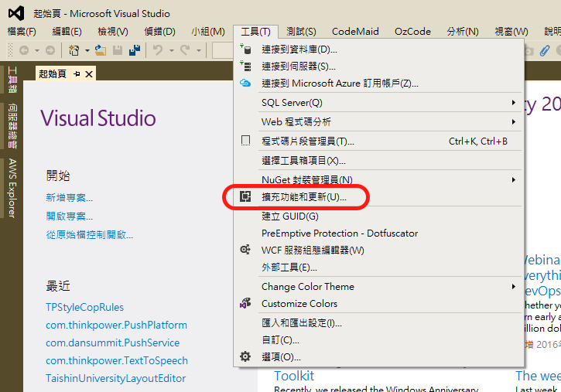
Task: Open the CodeMaid menu
Action: click(355, 32)
